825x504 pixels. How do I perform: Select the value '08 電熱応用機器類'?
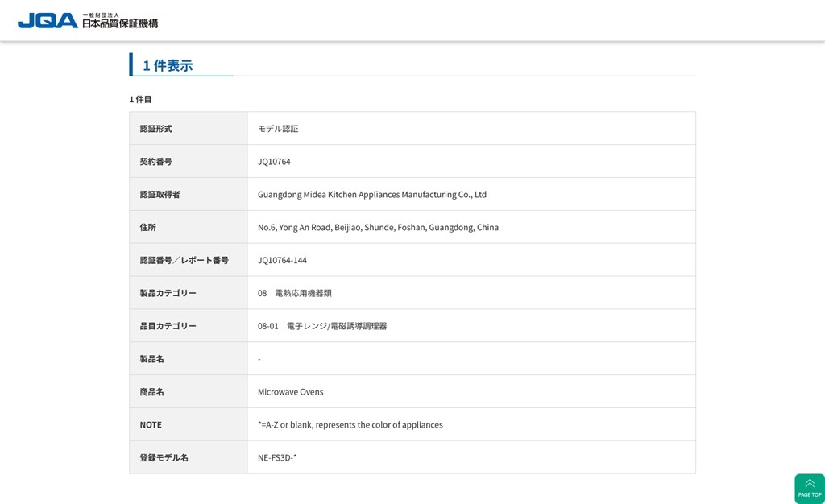coord(295,293)
